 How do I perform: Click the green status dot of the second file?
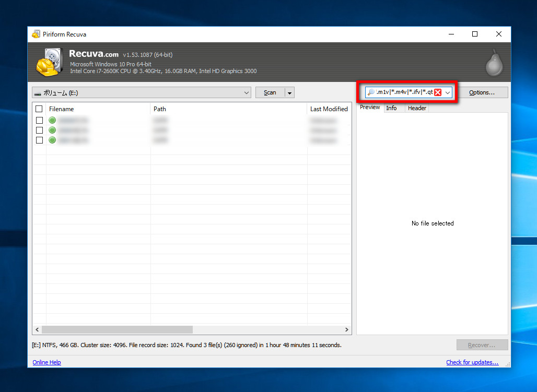coord(52,130)
